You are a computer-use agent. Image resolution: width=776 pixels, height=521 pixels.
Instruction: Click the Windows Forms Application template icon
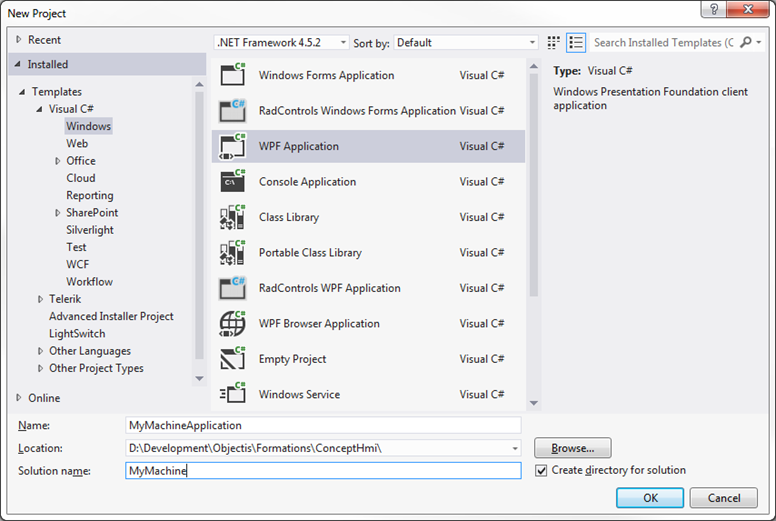233,75
